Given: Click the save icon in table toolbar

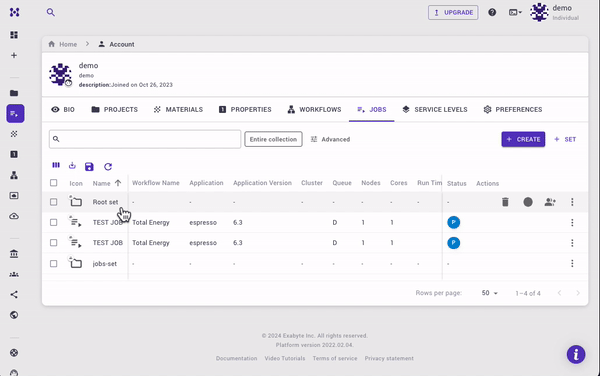Looking at the screenshot, I should 89,166.
